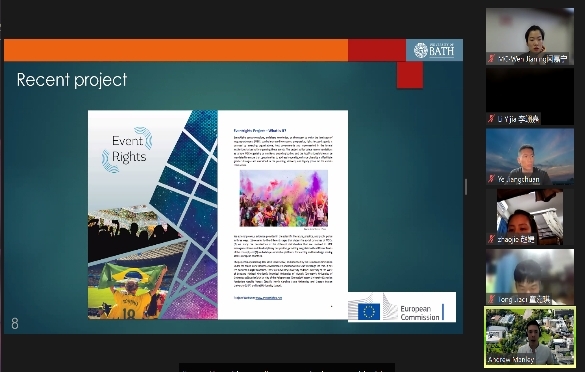
Task: Click the Event Rights wave logo on cover
Action: [127, 150]
